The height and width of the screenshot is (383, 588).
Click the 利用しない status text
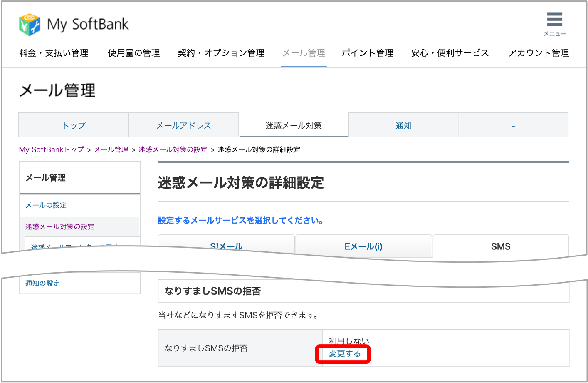pos(349,341)
